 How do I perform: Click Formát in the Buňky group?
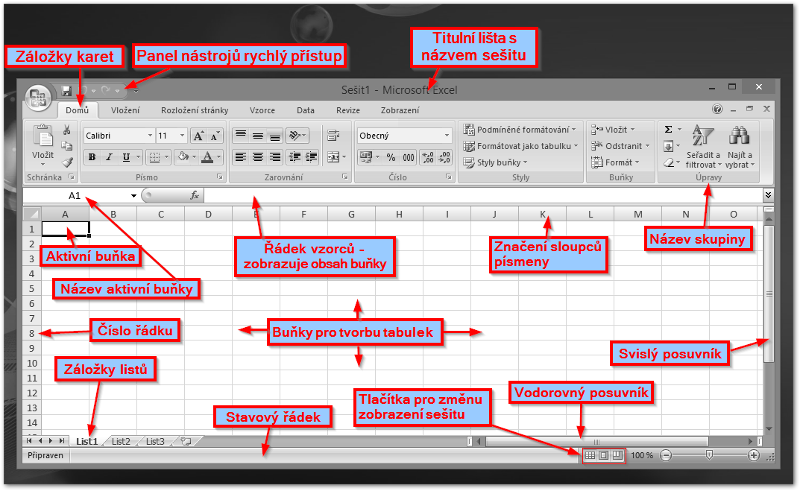tap(615, 162)
